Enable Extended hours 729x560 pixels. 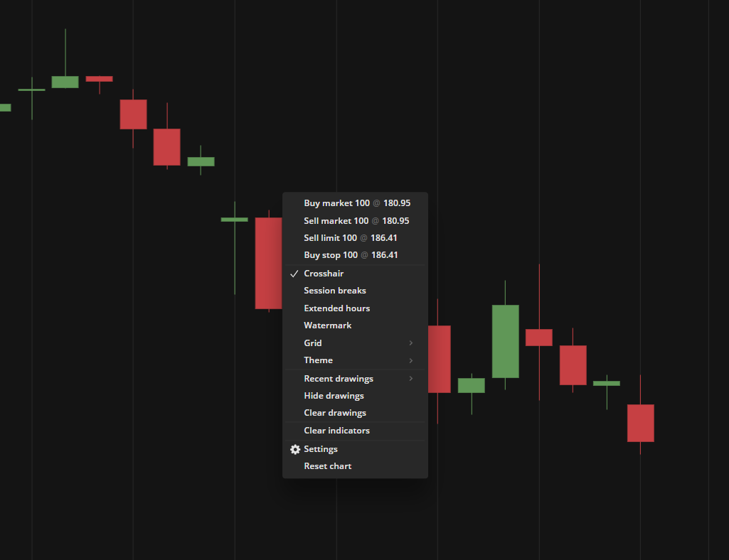[x=355, y=308]
